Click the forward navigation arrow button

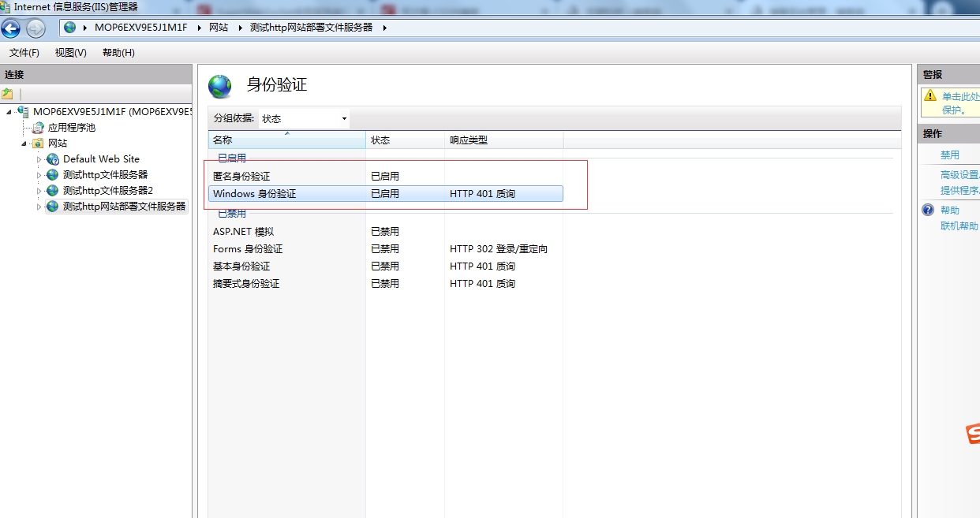tap(36, 28)
